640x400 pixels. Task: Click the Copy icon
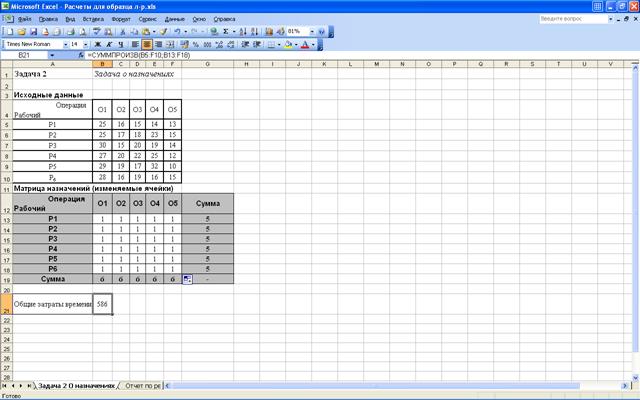(134, 31)
